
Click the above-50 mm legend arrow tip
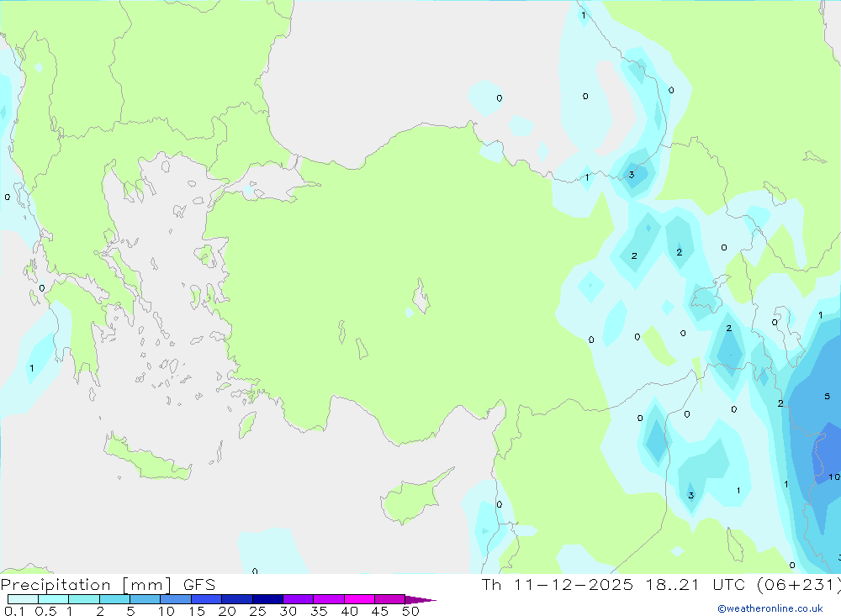coord(420,599)
